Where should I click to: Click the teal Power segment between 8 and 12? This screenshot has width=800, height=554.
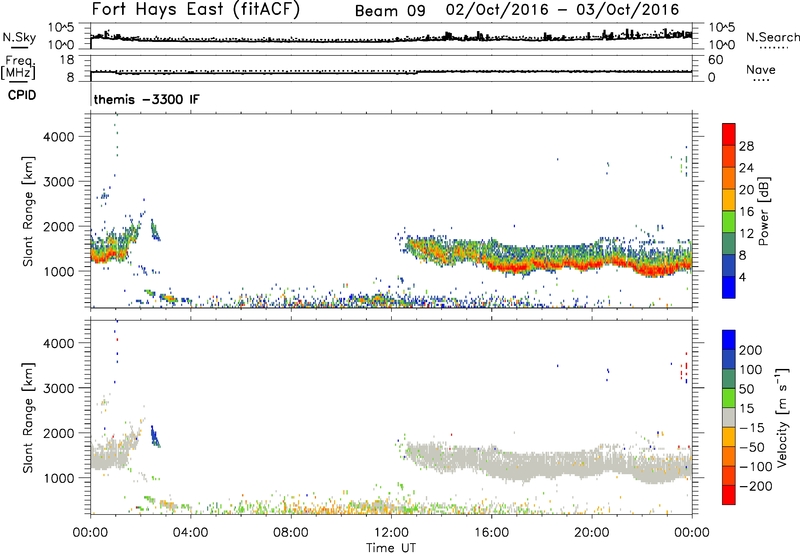pyautogui.click(x=729, y=244)
